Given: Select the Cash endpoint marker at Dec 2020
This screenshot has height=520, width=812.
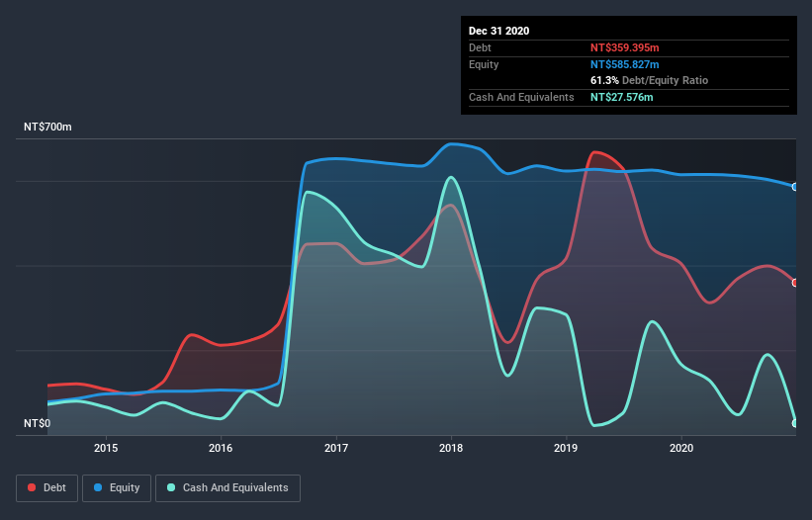Looking at the screenshot, I should tap(795, 423).
